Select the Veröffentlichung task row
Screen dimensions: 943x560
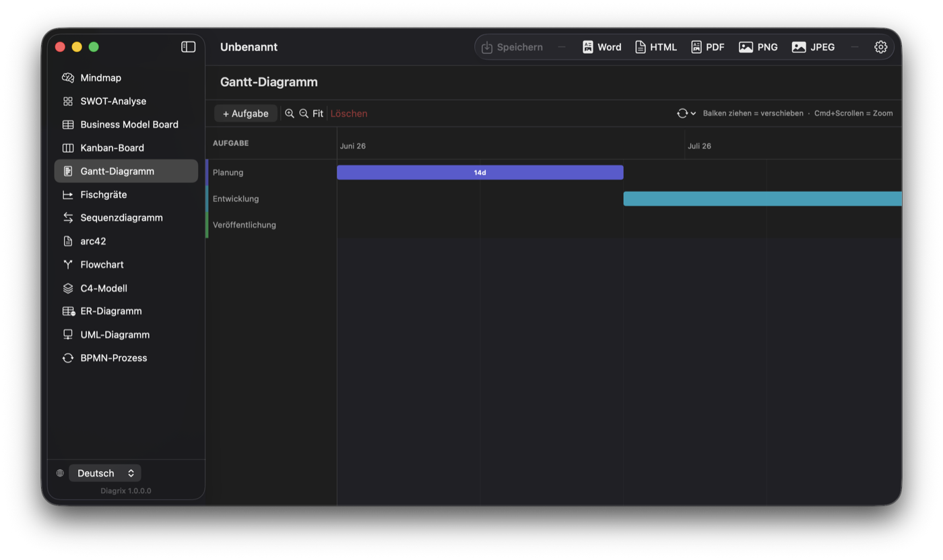click(x=271, y=225)
